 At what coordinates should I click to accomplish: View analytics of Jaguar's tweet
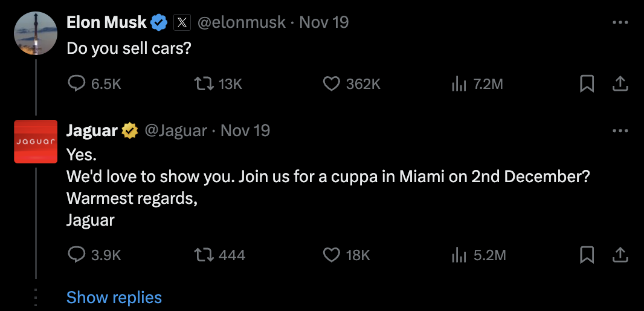tap(460, 255)
